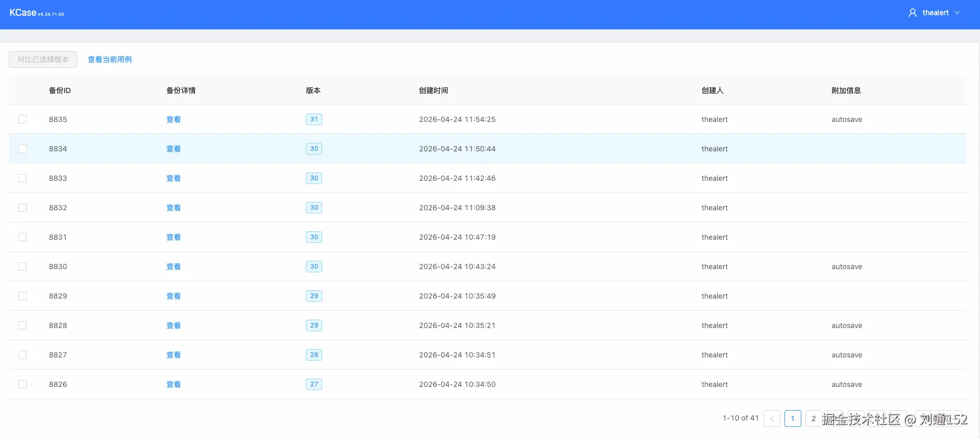Image resolution: width=980 pixels, height=439 pixels.
Task: Go to pagination page 1
Action: pyautogui.click(x=792, y=418)
